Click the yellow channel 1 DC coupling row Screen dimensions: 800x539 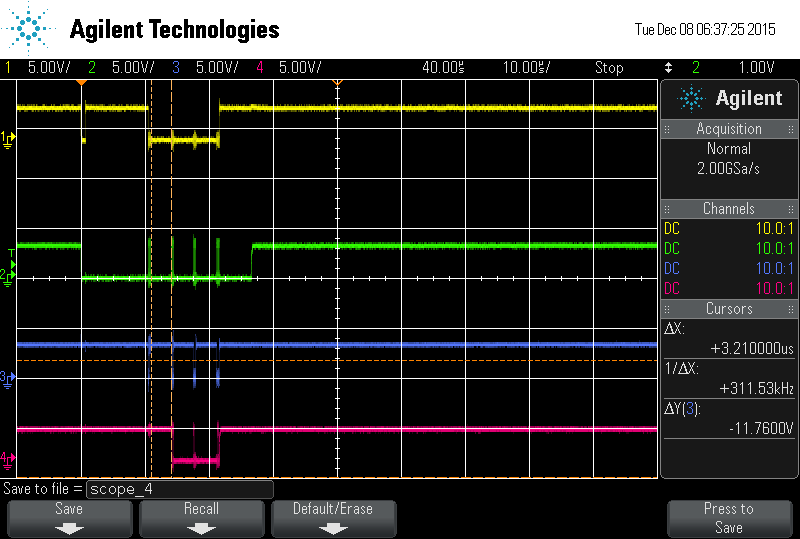[729, 228]
